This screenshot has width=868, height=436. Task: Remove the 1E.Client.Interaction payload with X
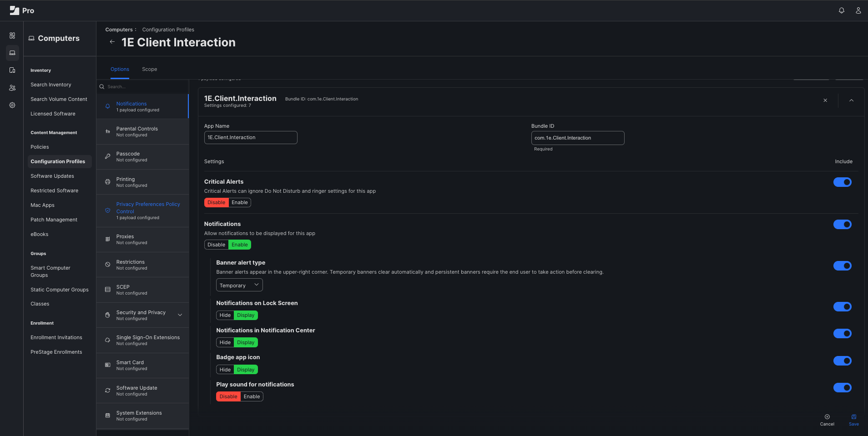click(x=825, y=100)
